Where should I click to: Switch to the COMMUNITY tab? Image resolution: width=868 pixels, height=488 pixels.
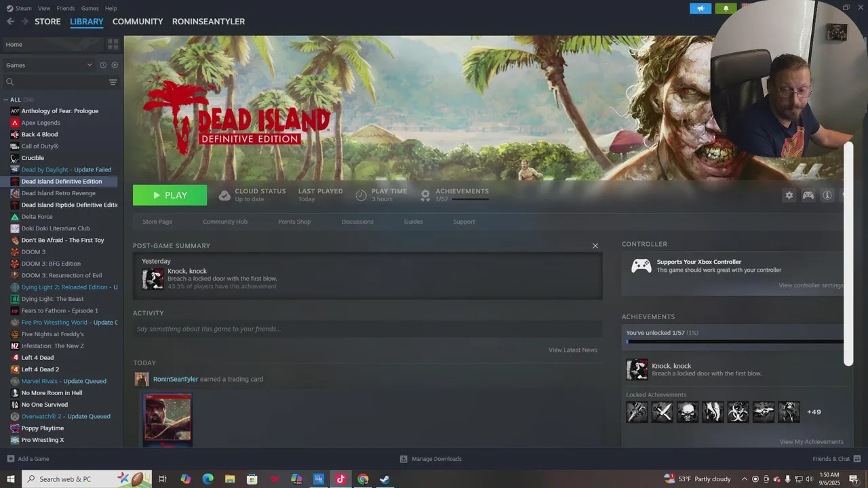tap(138, 22)
